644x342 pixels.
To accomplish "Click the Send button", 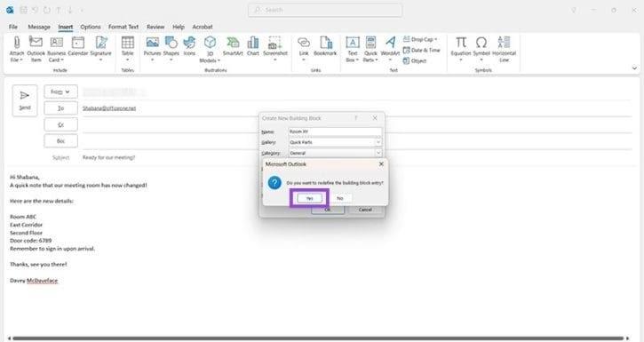I will (25, 100).
